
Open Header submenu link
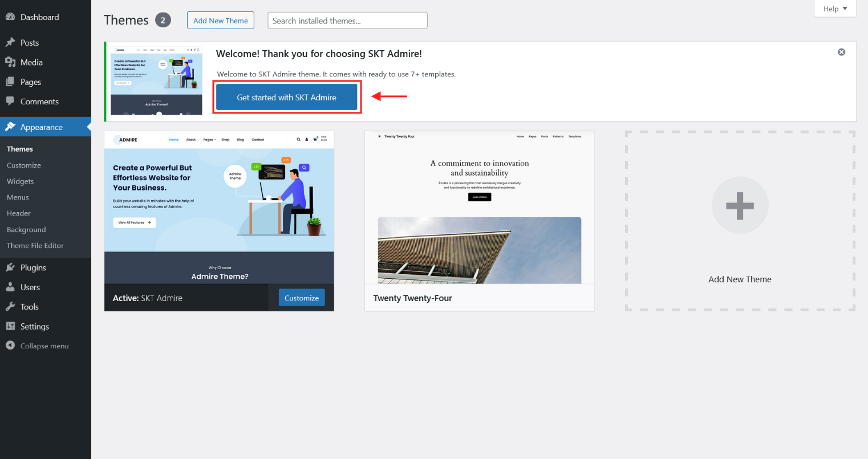(19, 213)
